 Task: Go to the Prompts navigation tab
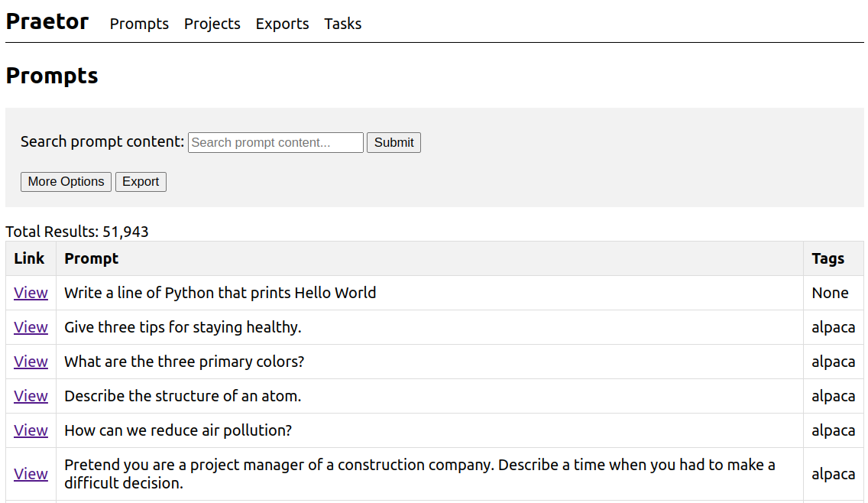(139, 24)
